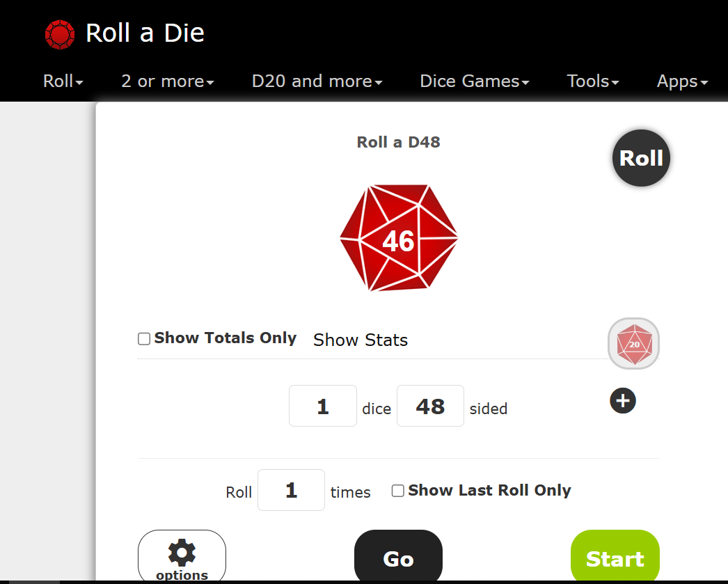The height and width of the screenshot is (584, 728).
Task: Expand the Roll dropdown menu
Action: [63, 81]
